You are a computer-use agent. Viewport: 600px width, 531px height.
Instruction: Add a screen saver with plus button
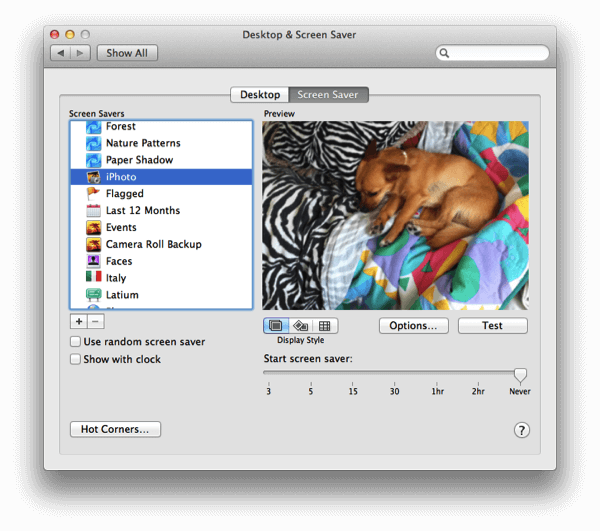(78, 322)
